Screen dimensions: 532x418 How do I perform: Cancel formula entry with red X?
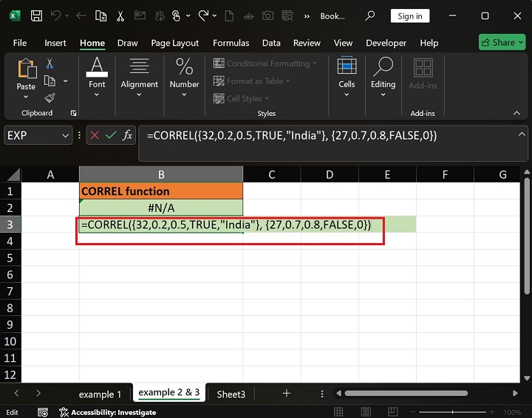pos(95,135)
